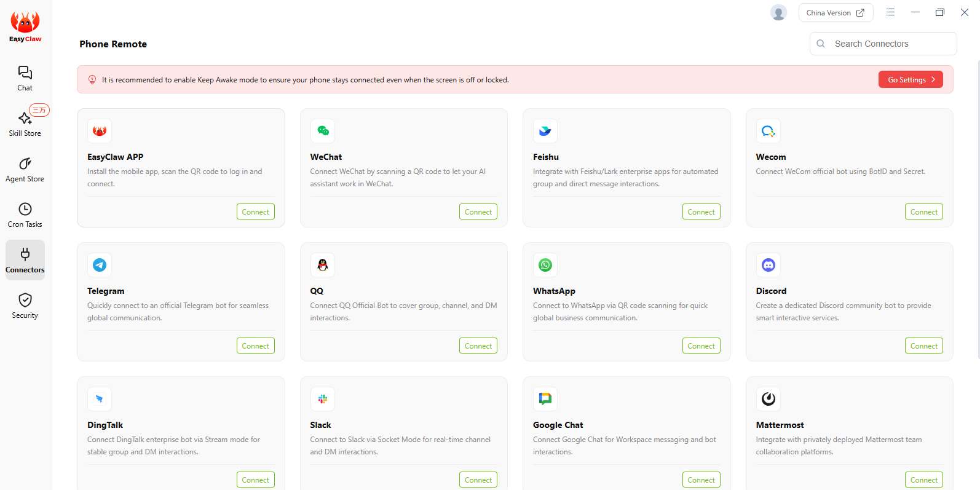980x490 pixels.
Task: Click the WhatsApp connector icon
Action: (x=545, y=265)
